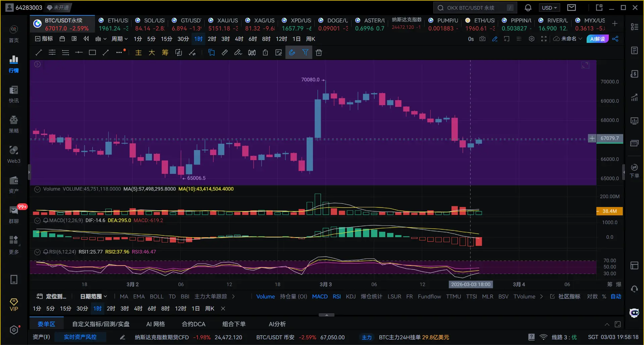Open the 社区指标 community indicators link

click(566, 296)
